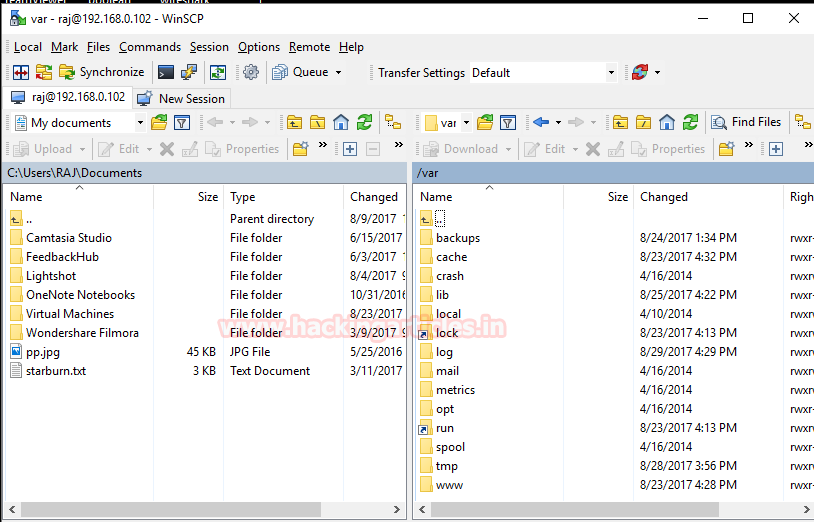The width and height of the screenshot is (814, 522).
Task: Open the Help menu
Action: (x=351, y=47)
